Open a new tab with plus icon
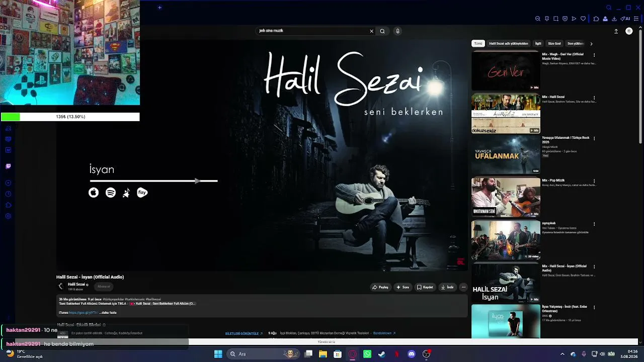This screenshot has width=644, height=362. [x=159, y=7]
